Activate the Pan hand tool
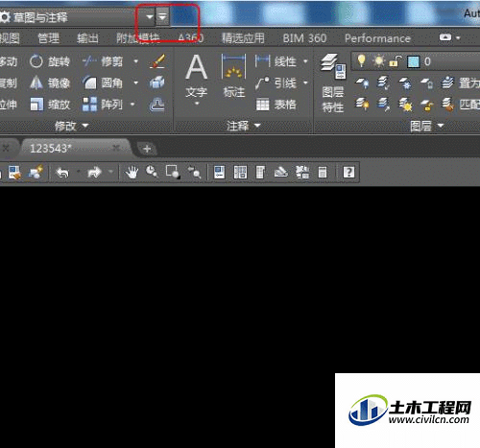480x448 pixels. [x=132, y=173]
